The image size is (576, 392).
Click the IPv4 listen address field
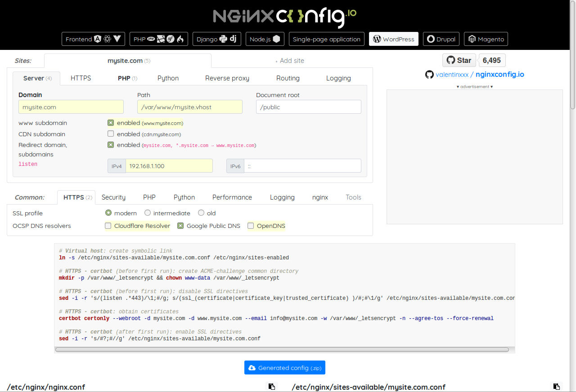[x=169, y=166]
